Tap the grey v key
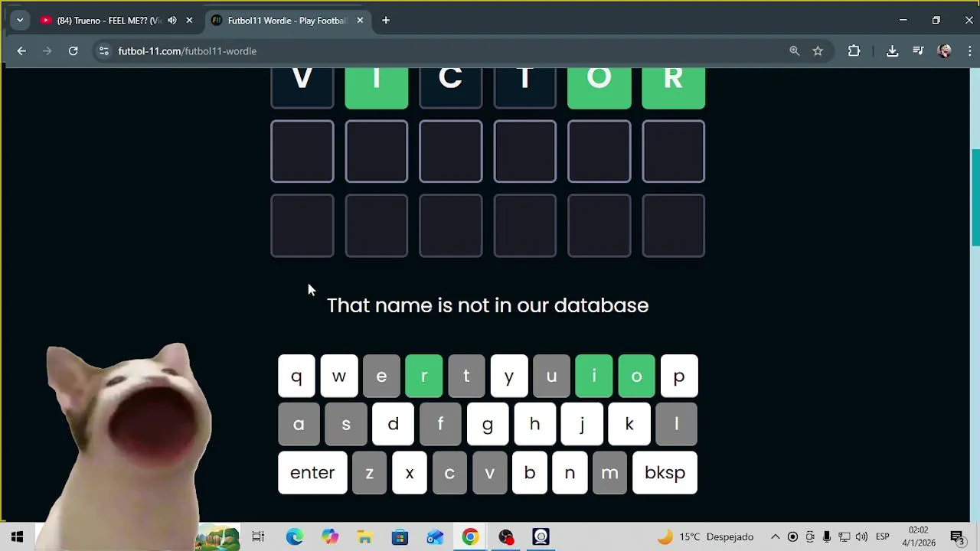This screenshot has width=980, height=551. coord(490,473)
